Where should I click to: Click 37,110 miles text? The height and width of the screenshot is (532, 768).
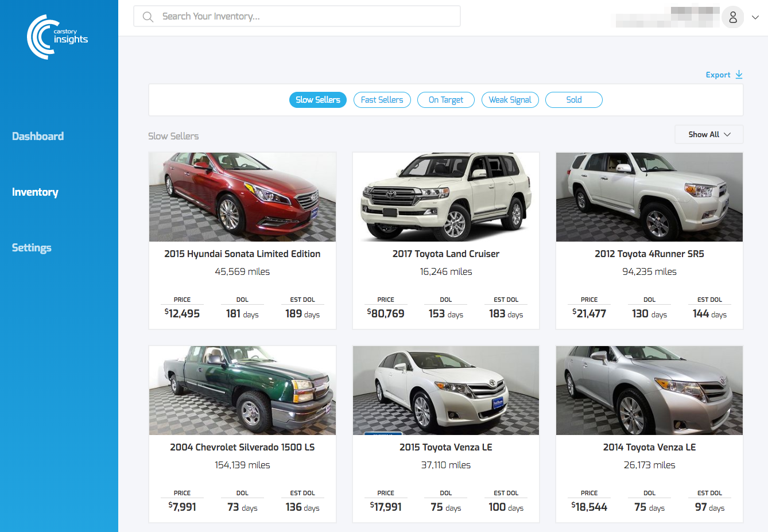[446, 465]
